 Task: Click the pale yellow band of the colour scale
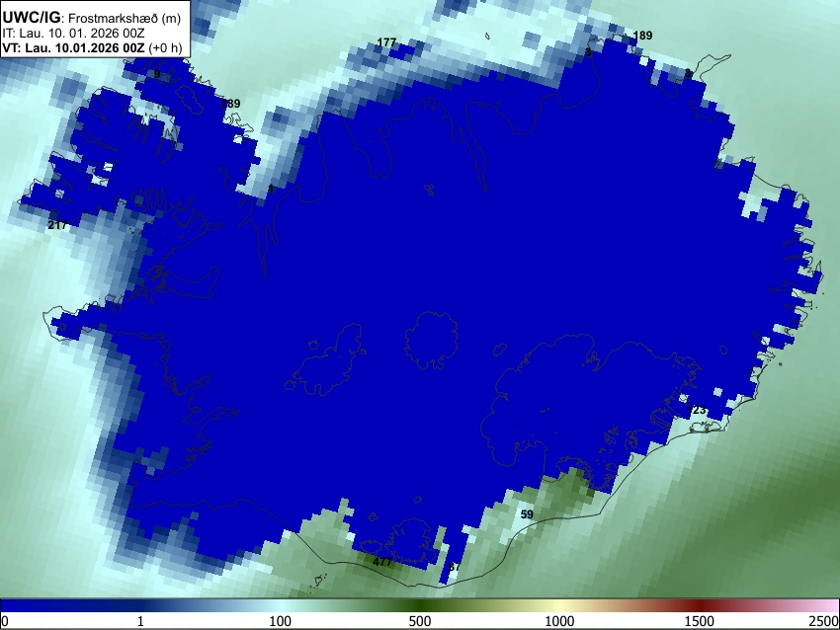tap(559, 605)
